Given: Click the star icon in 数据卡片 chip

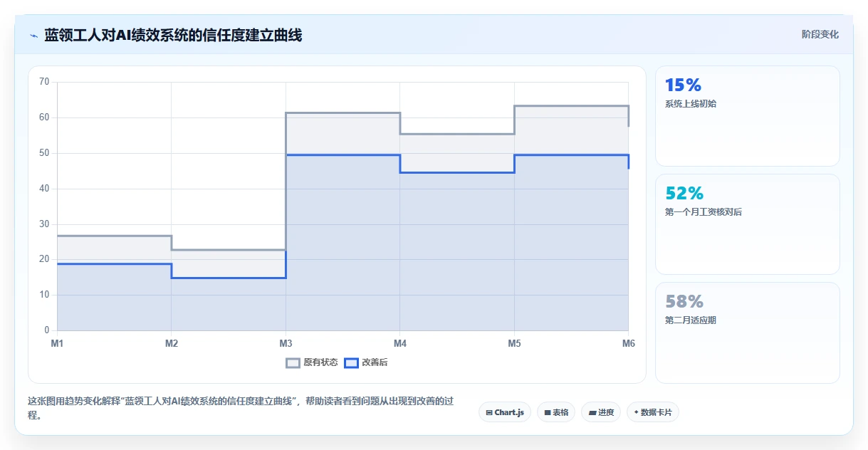Looking at the screenshot, I should pyautogui.click(x=636, y=412).
